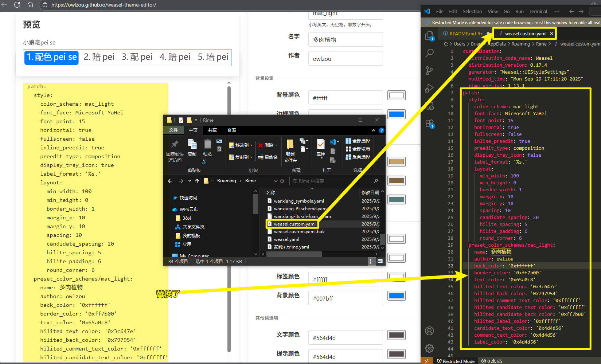Click the Manage gear icon in VS Code
Viewport: 601px width, 364px height.
429,348
